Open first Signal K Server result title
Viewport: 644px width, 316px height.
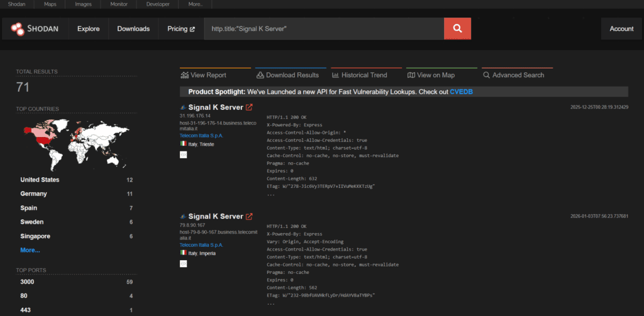pos(216,107)
